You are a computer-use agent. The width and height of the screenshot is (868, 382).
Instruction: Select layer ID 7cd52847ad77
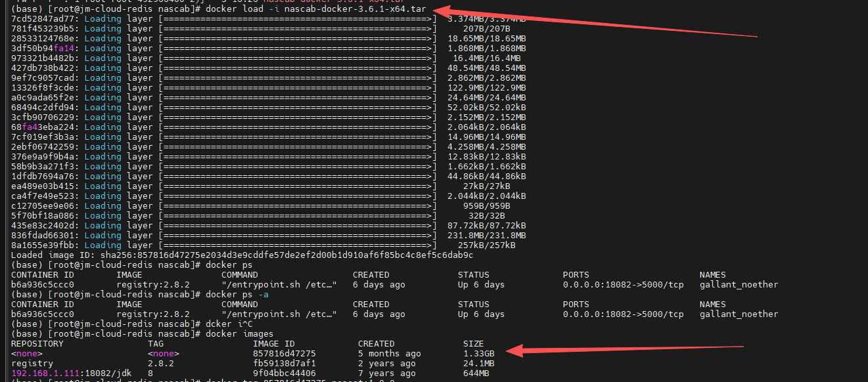(43, 19)
